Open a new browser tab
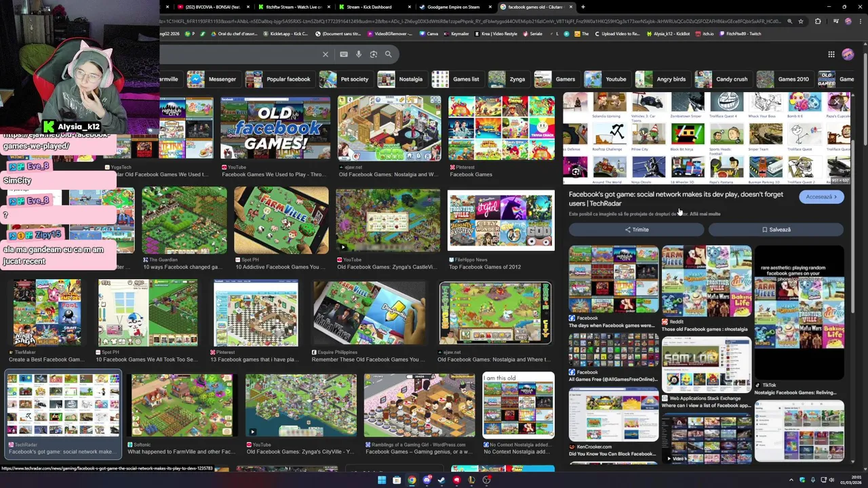Viewport: 868px width, 488px height. point(583,7)
